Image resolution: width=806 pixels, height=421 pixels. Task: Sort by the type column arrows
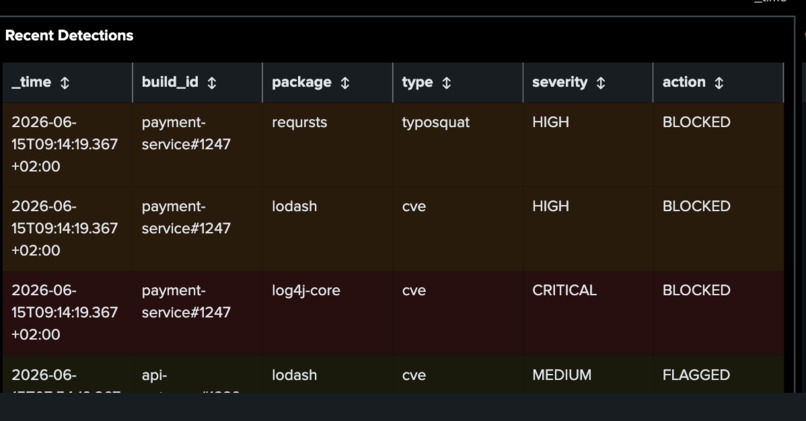click(x=447, y=83)
